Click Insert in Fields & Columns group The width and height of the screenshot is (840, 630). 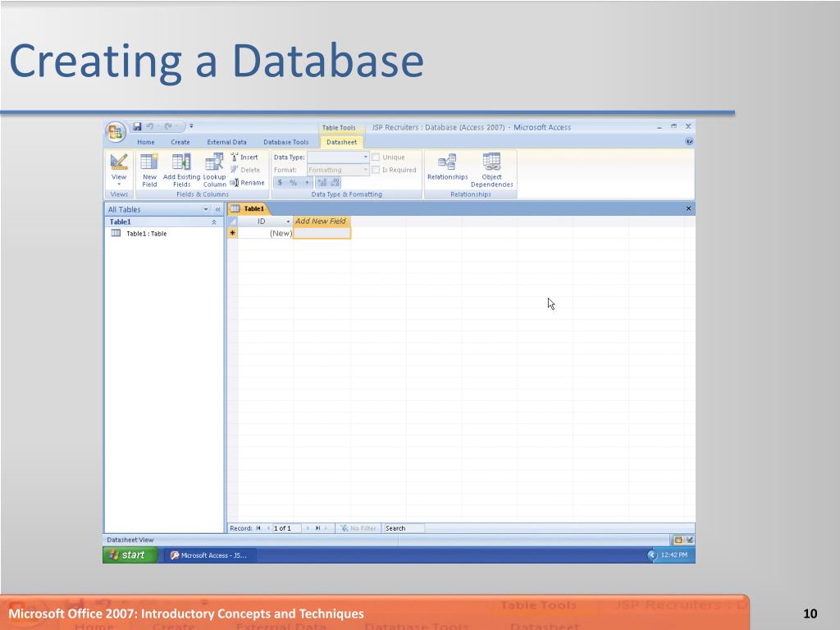(x=244, y=157)
